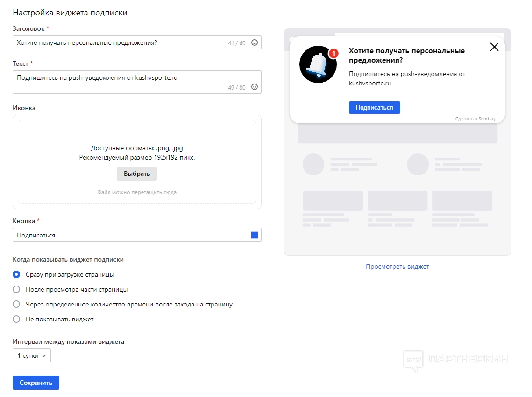Expand the '1 сутки' interval dropdown

coord(32,355)
